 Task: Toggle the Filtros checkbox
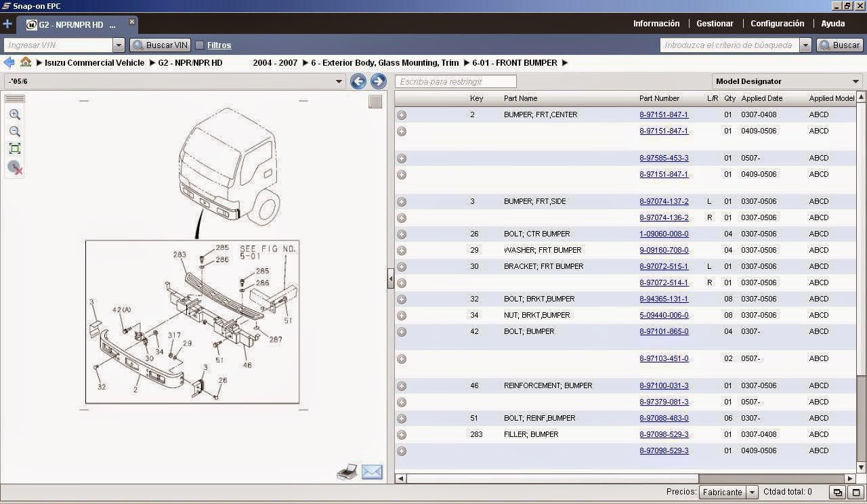click(199, 45)
